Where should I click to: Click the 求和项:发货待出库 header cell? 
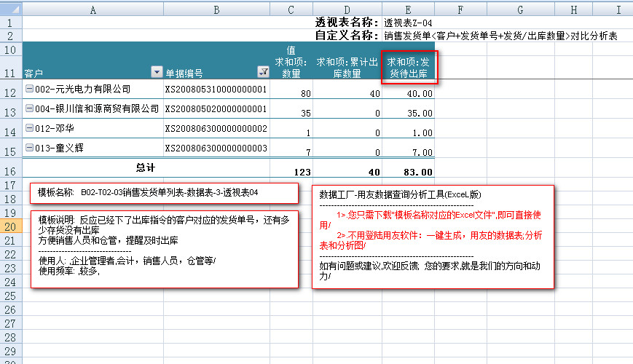408,67
